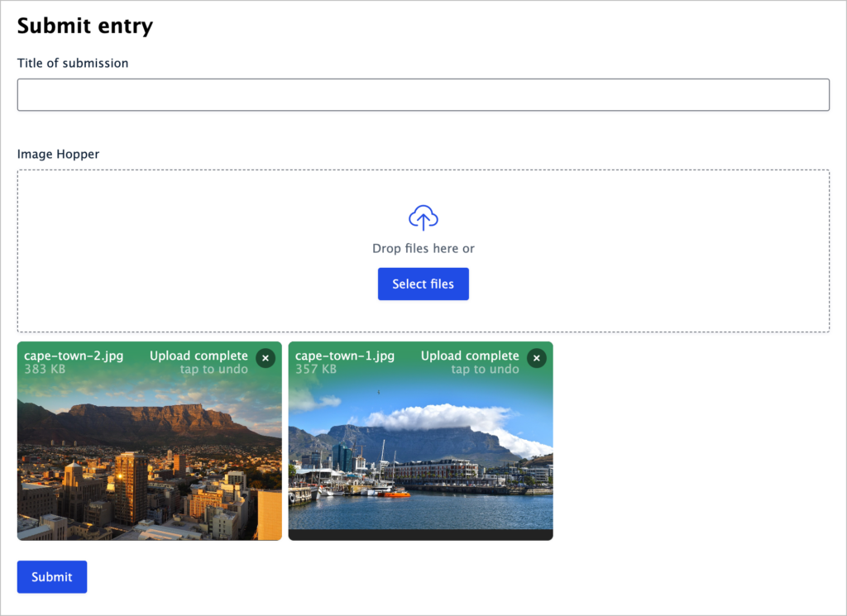Click 'Upload complete' on cape-town-2.jpg
This screenshot has width=847, height=616.
click(x=199, y=356)
